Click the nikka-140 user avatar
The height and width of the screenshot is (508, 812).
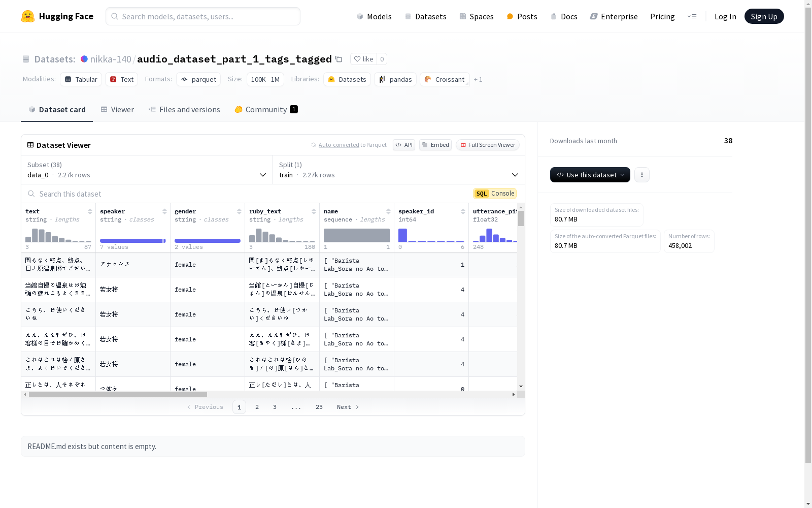pyautogui.click(x=84, y=59)
